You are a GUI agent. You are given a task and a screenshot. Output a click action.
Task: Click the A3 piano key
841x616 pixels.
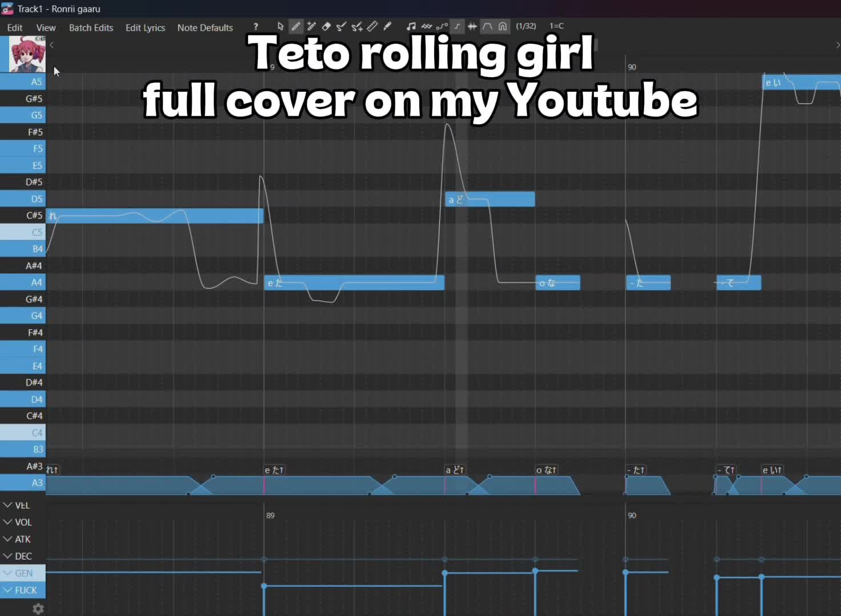tap(23, 483)
